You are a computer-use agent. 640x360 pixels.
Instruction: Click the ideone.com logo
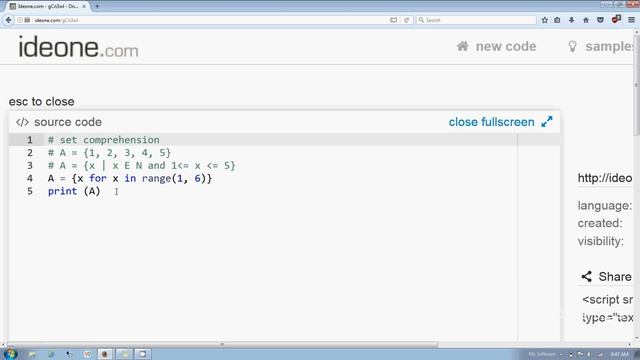click(78, 47)
